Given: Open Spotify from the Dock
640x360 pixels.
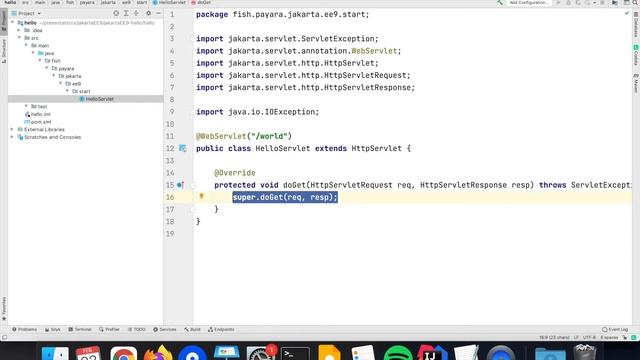Looking at the screenshot, I should click(398, 353).
